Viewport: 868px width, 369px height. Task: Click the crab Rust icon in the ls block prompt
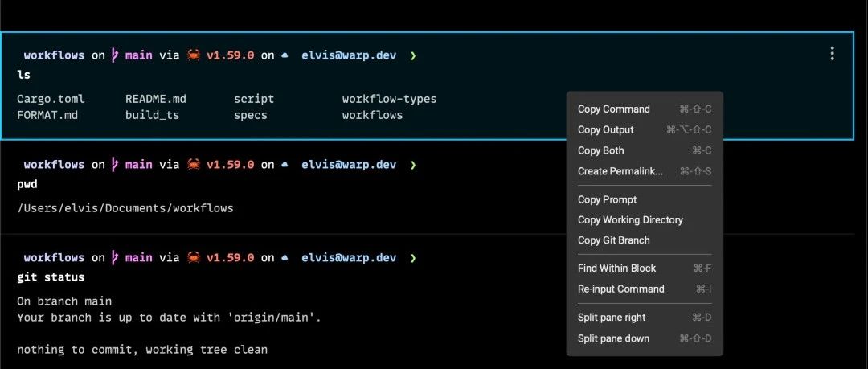click(193, 55)
